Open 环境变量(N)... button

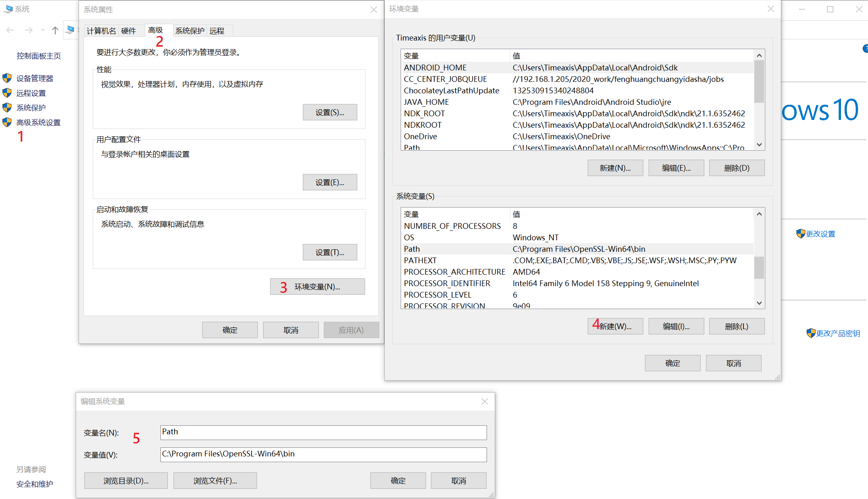(x=318, y=287)
